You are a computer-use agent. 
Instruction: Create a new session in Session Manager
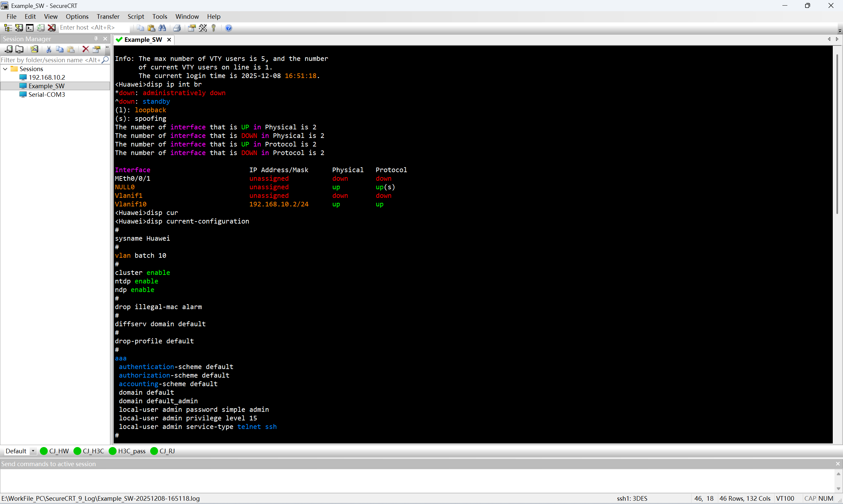click(x=34, y=49)
